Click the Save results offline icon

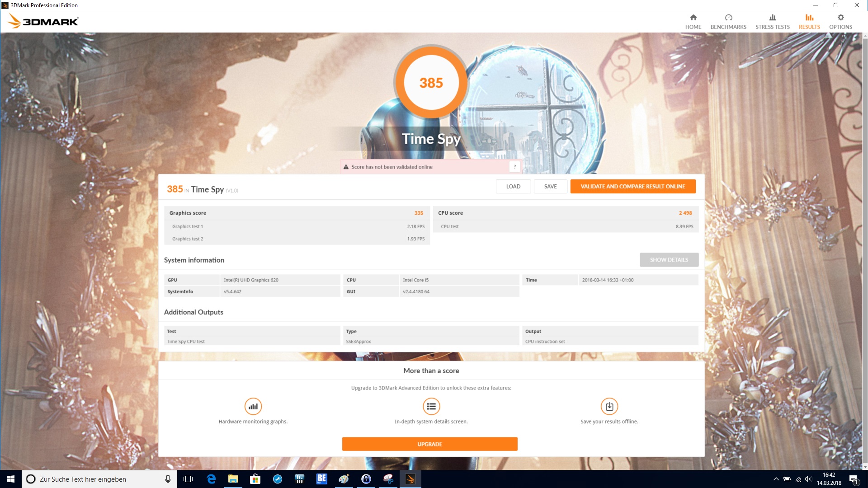pyautogui.click(x=609, y=406)
